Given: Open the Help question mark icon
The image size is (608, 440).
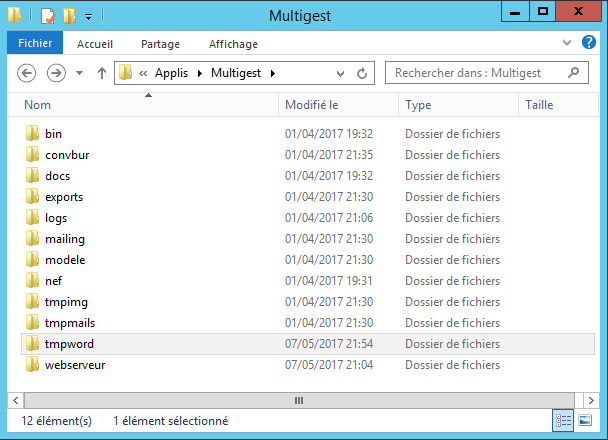Looking at the screenshot, I should pos(590,43).
